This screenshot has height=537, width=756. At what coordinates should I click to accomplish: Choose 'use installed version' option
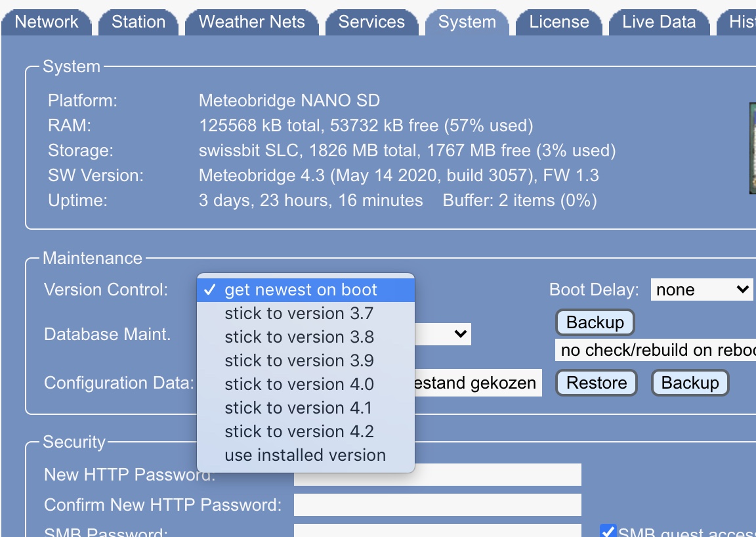click(306, 455)
